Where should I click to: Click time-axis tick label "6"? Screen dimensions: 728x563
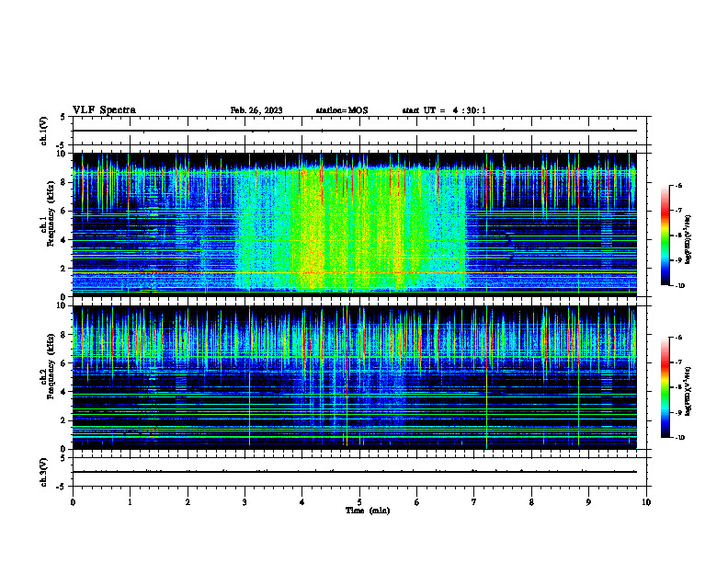416,502
